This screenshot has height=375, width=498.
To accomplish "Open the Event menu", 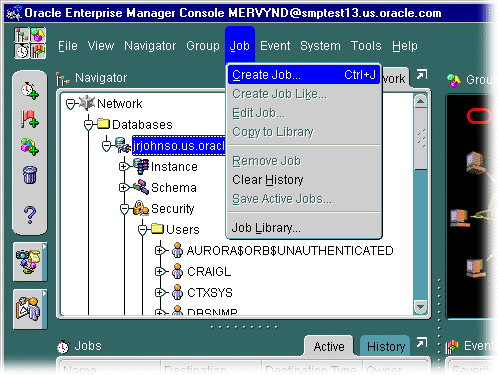I will click(275, 46).
